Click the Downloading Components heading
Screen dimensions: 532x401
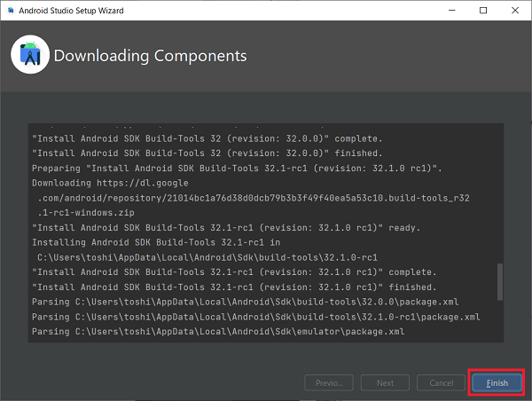tap(151, 56)
